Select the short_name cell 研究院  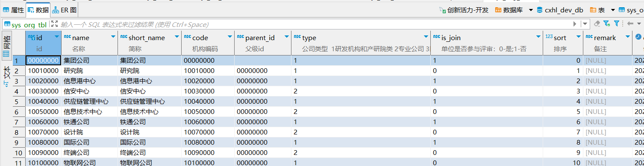pos(149,71)
